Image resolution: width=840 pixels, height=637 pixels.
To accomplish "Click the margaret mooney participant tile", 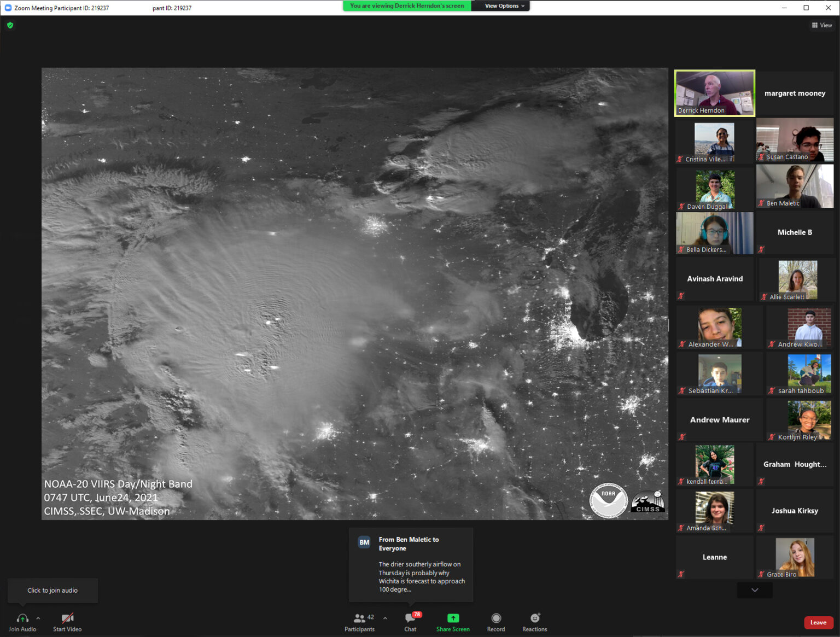I will tap(795, 93).
